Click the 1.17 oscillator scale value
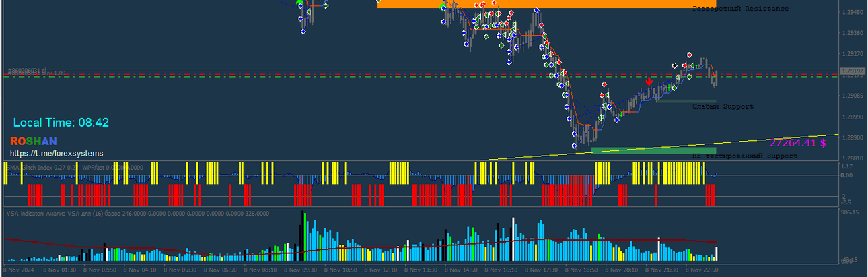This screenshot has height=277, width=868. pos(846,166)
